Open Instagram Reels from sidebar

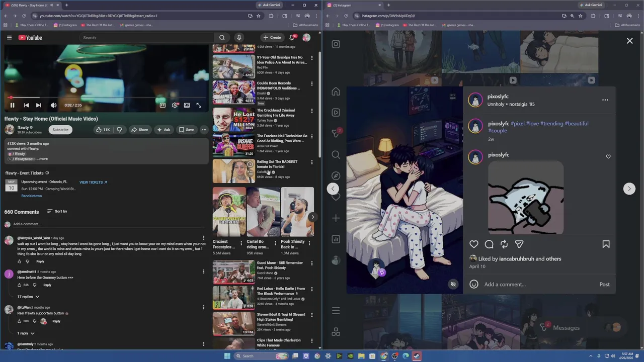point(336,113)
